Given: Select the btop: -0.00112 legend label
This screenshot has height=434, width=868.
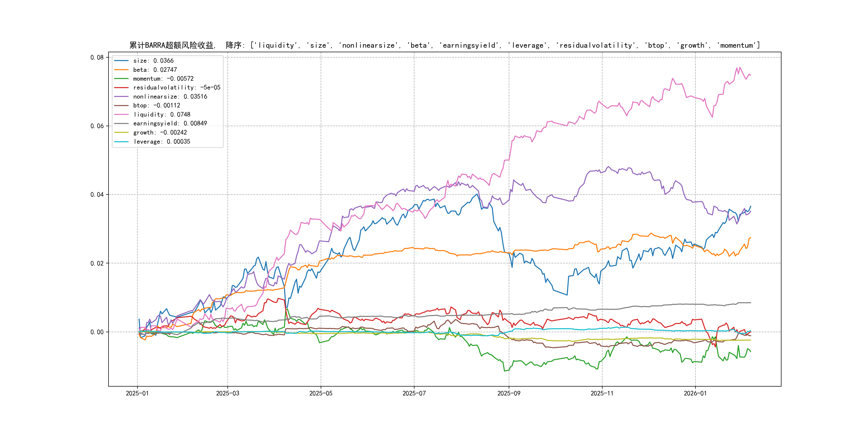Looking at the screenshot, I should point(156,106).
